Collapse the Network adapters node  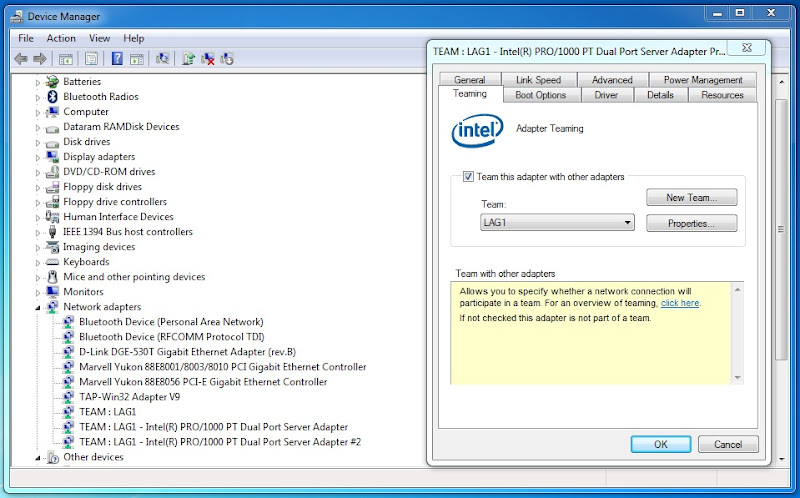(x=37, y=308)
